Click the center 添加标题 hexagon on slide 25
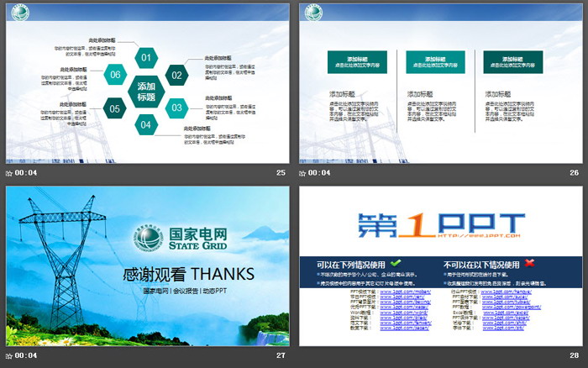Viewport: 588px width, 368px height. click(x=146, y=92)
